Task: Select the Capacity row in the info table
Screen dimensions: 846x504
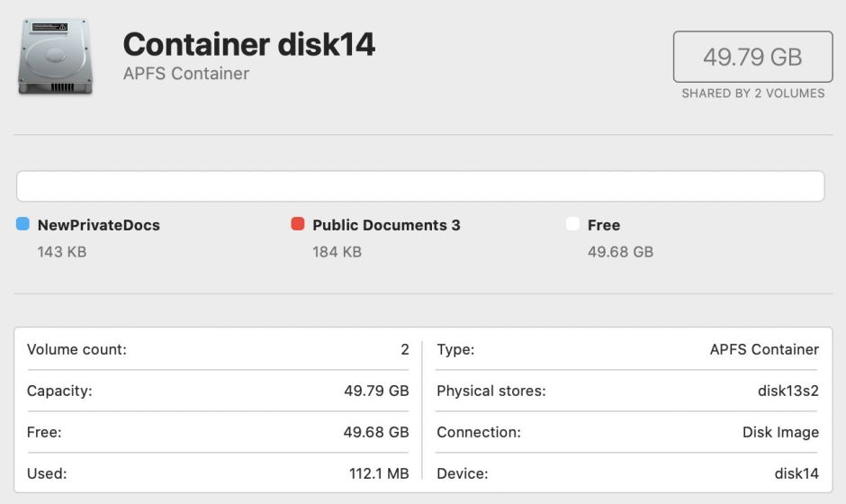Action: (x=218, y=391)
